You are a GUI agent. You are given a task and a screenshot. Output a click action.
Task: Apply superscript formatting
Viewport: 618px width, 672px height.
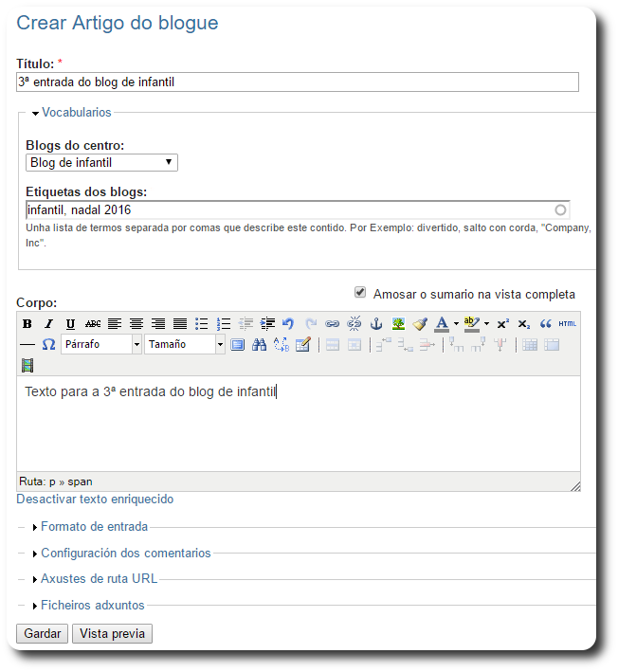pos(502,323)
